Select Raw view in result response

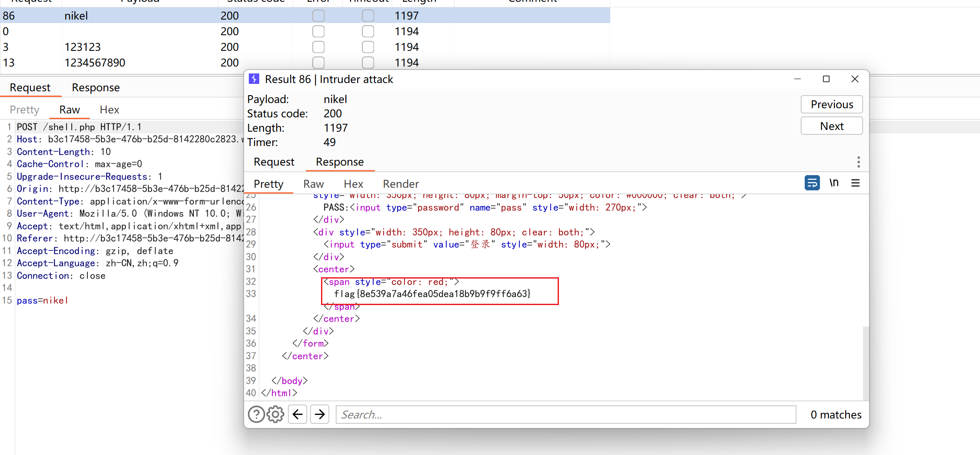(314, 184)
